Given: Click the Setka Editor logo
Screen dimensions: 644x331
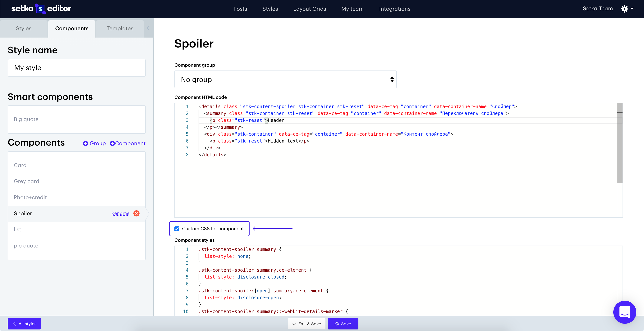Looking at the screenshot, I should coord(41,8).
